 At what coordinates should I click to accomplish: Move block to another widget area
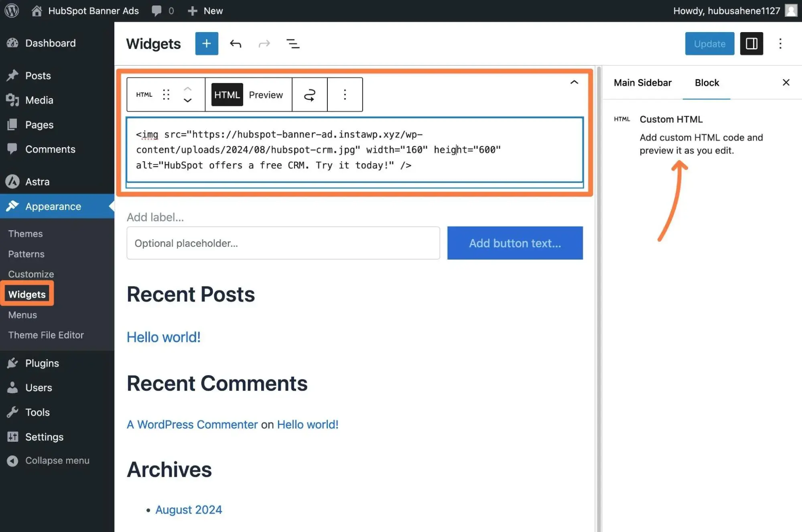point(310,95)
